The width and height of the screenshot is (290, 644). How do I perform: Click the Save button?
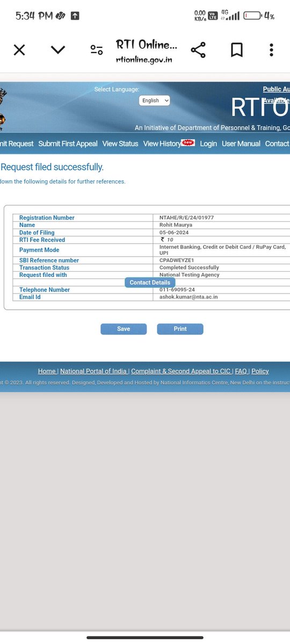coord(124,329)
